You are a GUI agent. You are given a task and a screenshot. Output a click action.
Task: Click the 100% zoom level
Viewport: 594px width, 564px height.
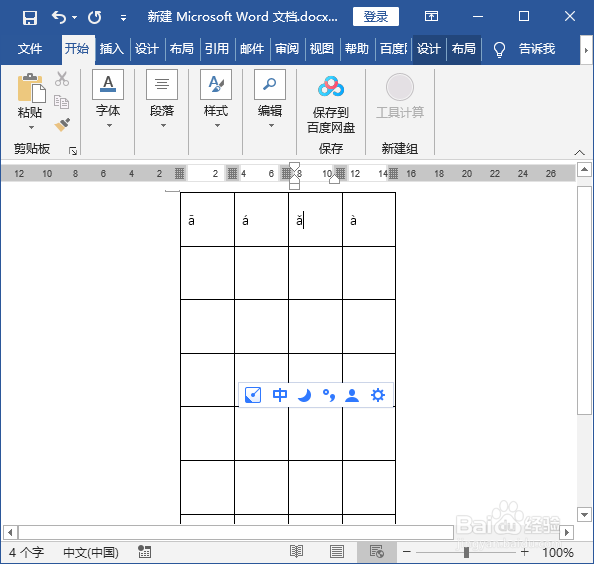pyautogui.click(x=557, y=553)
